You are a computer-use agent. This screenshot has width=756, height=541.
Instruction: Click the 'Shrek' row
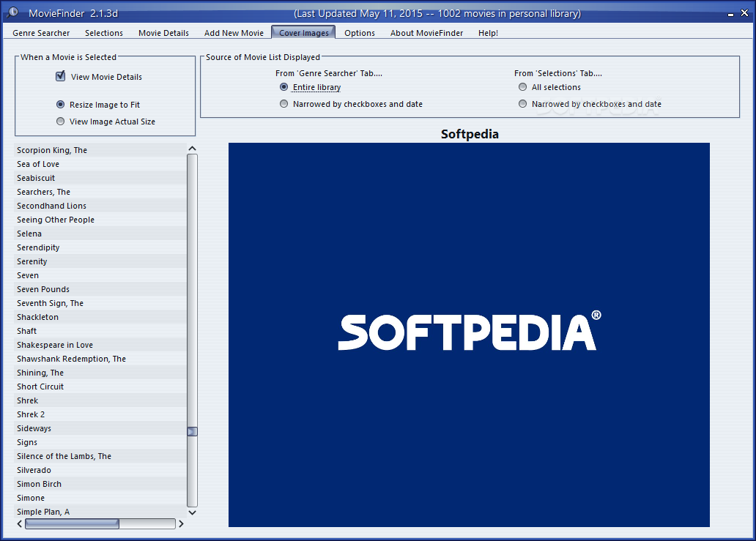(x=100, y=401)
